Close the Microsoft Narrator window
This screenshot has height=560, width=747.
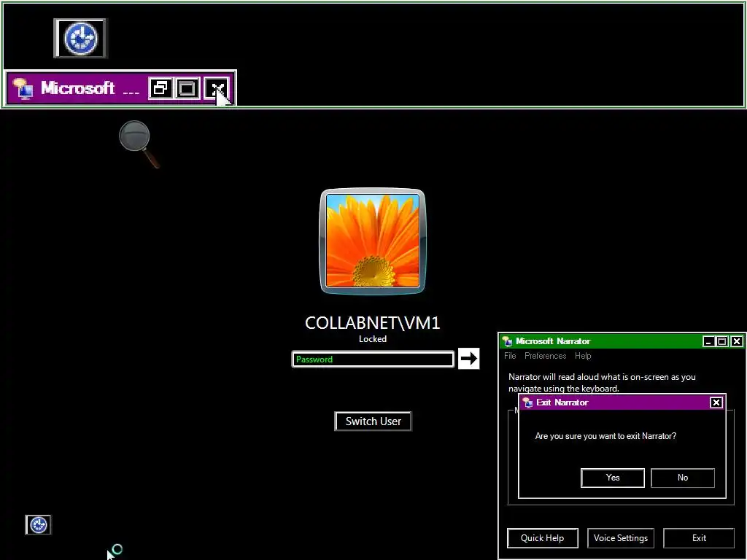(737, 341)
